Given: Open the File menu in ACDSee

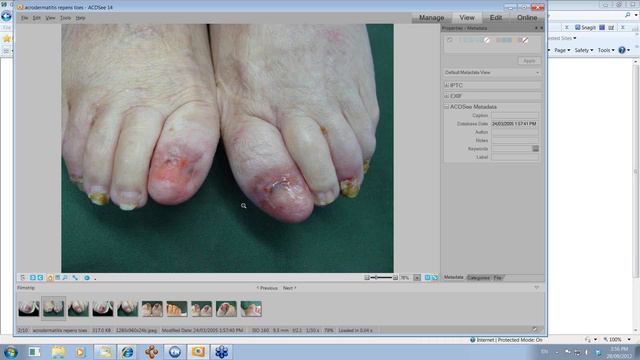Looking at the screenshot, I should coord(24,18).
